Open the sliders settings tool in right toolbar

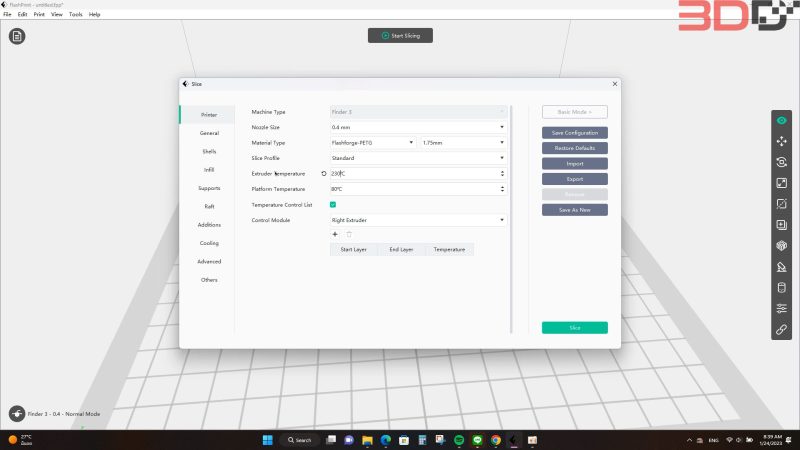point(781,309)
